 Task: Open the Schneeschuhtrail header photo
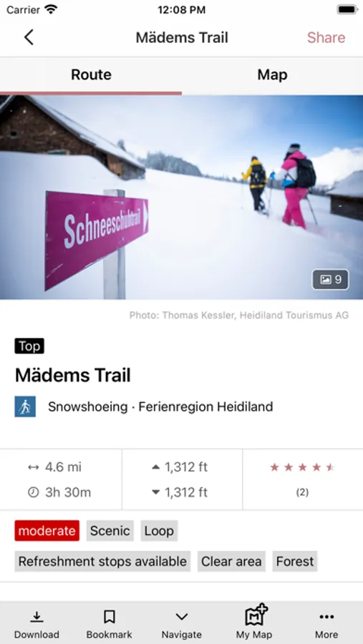pos(181,197)
